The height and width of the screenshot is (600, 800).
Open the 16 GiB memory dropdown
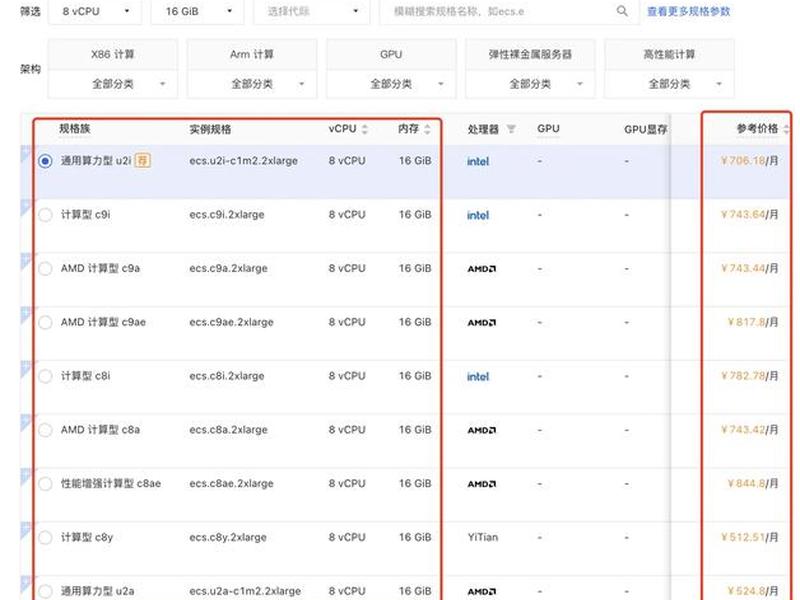(x=197, y=11)
